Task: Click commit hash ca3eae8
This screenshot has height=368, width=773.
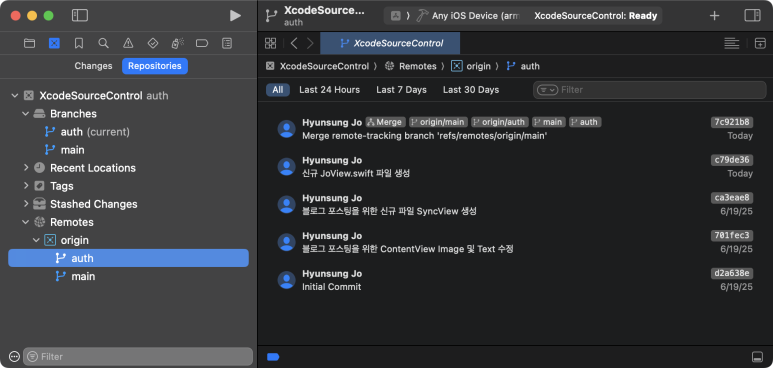Action: point(732,198)
